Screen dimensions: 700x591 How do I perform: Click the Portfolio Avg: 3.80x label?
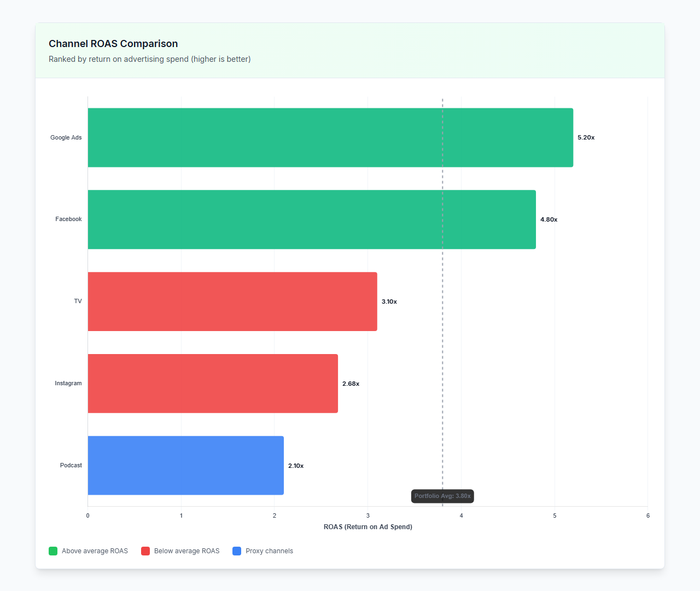click(x=442, y=496)
